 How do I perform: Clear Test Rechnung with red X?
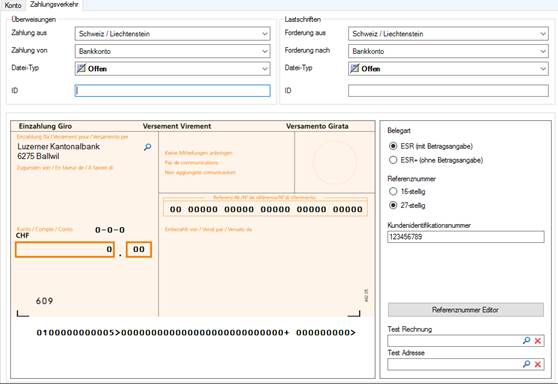pyautogui.click(x=538, y=341)
